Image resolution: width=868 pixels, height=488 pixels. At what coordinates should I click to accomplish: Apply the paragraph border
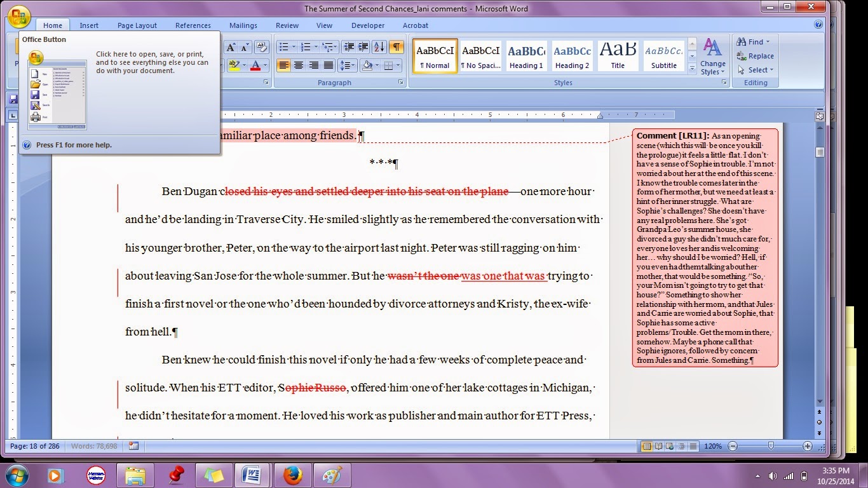pyautogui.click(x=387, y=65)
